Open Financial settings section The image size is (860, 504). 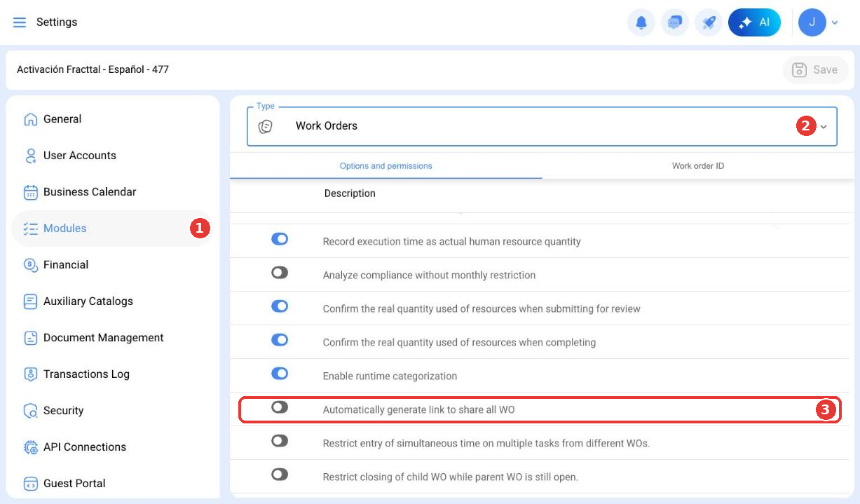112,265
